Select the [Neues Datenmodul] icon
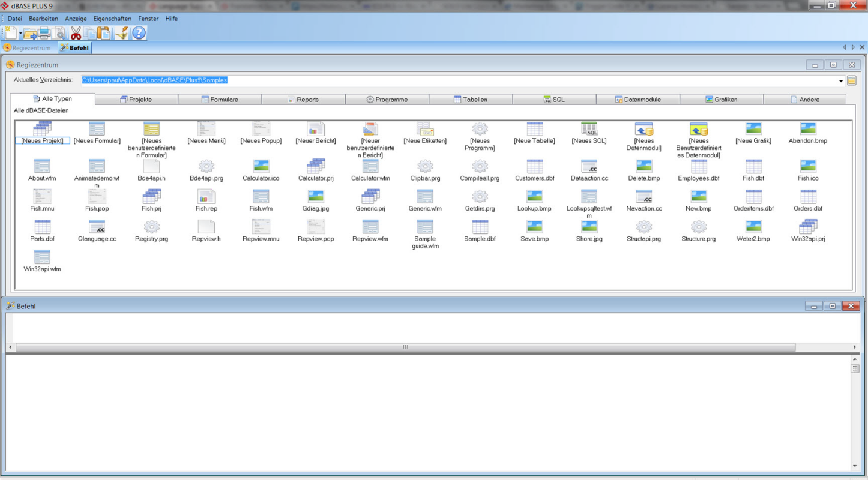 [644, 128]
